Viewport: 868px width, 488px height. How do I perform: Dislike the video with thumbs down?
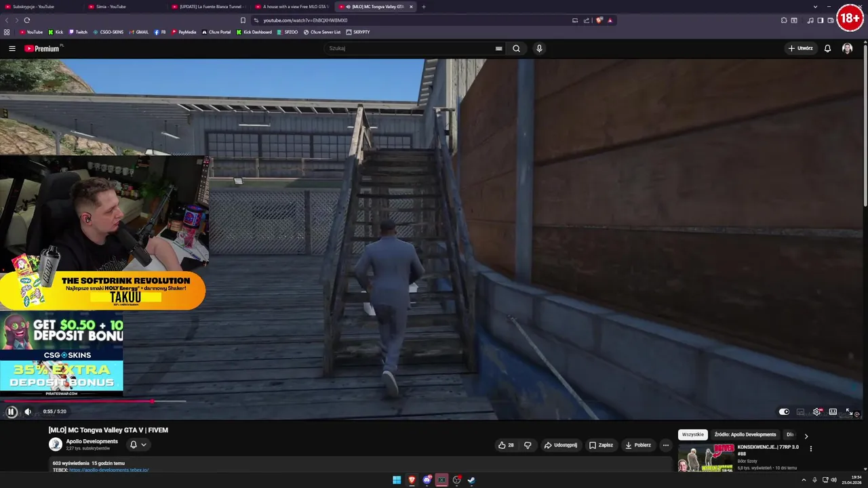528,445
